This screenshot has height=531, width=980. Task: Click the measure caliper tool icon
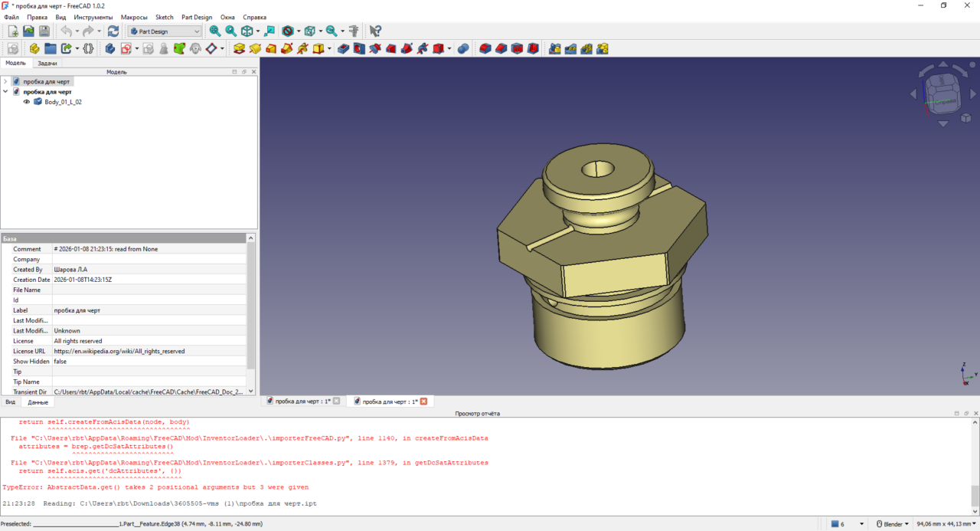(354, 31)
